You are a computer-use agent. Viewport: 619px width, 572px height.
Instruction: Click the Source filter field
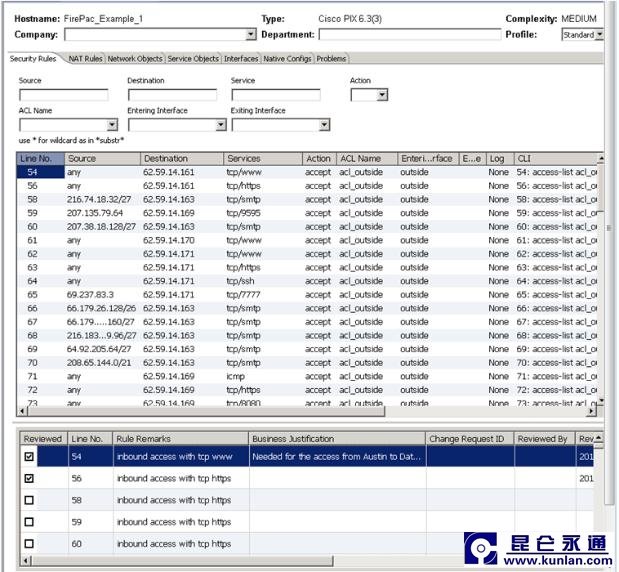tap(64, 95)
